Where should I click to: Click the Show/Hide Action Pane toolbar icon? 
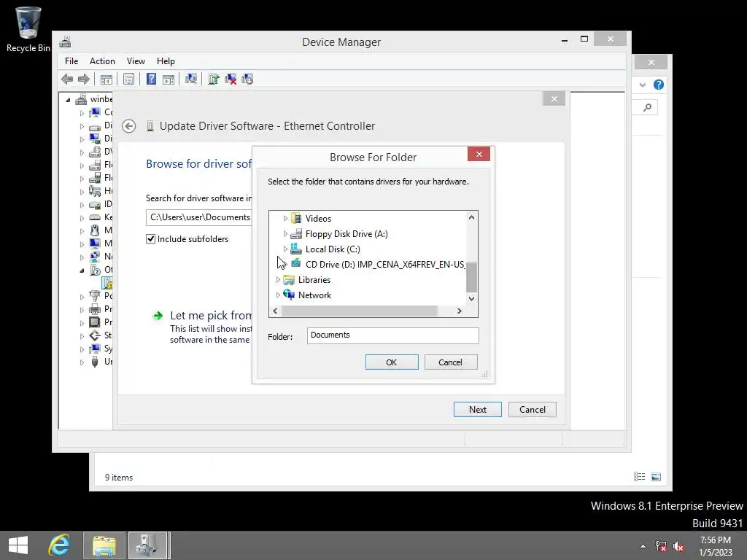pyautogui.click(x=169, y=79)
